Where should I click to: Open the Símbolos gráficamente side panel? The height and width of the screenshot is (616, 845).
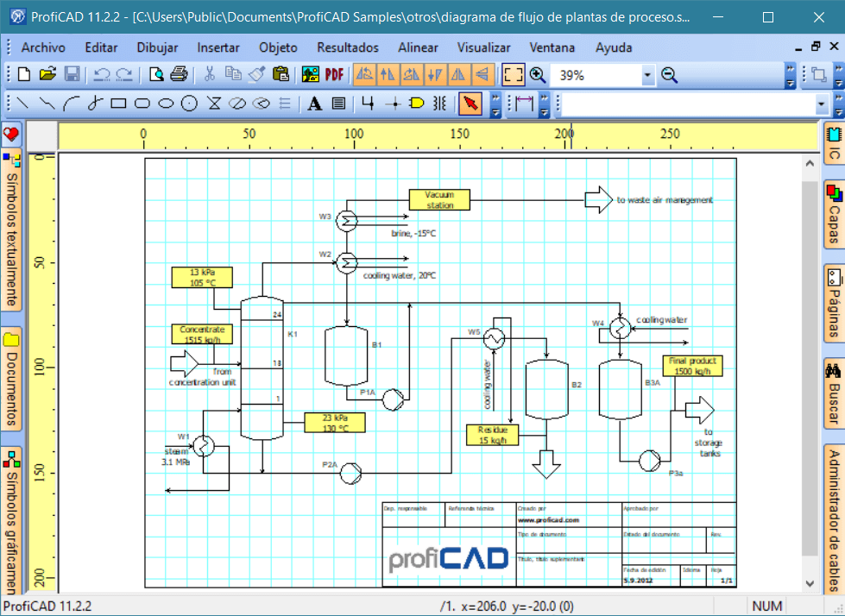coord(11,520)
